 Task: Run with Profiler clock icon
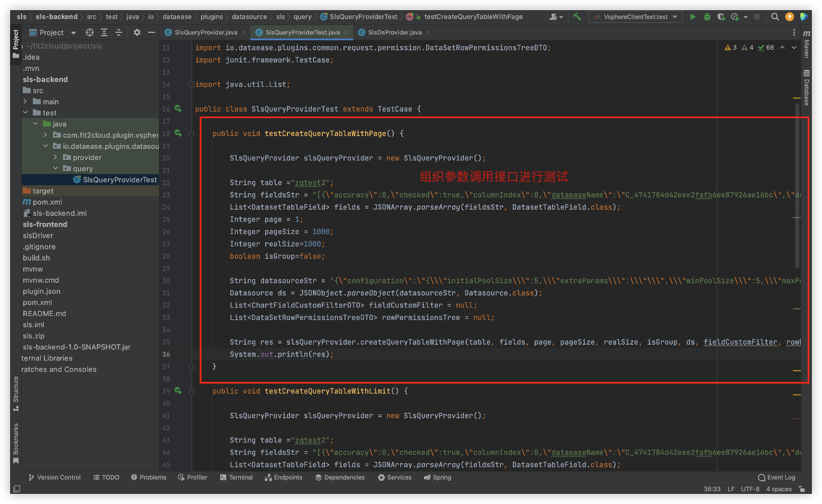pyautogui.click(x=735, y=17)
